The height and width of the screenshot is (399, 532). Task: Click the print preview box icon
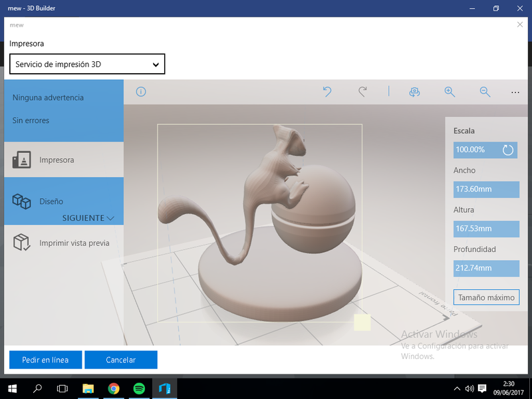pyautogui.click(x=22, y=243)
